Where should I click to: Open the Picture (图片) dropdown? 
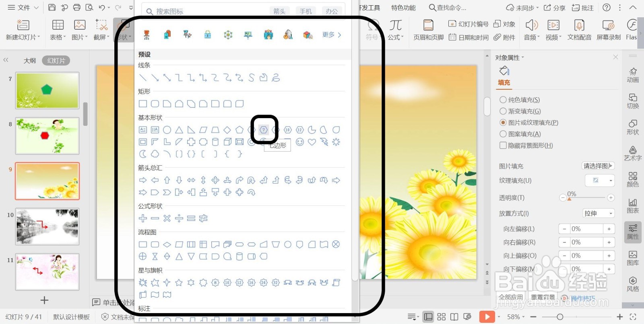(x=80, y=37)
